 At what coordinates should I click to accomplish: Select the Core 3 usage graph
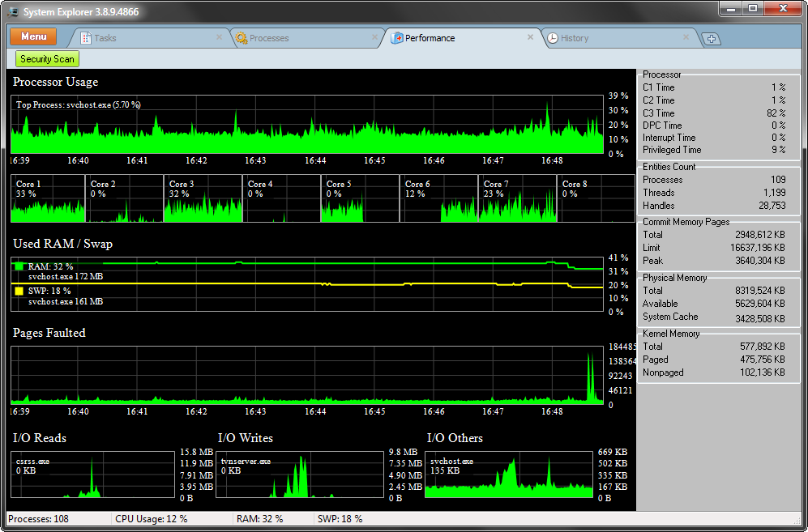203,198
